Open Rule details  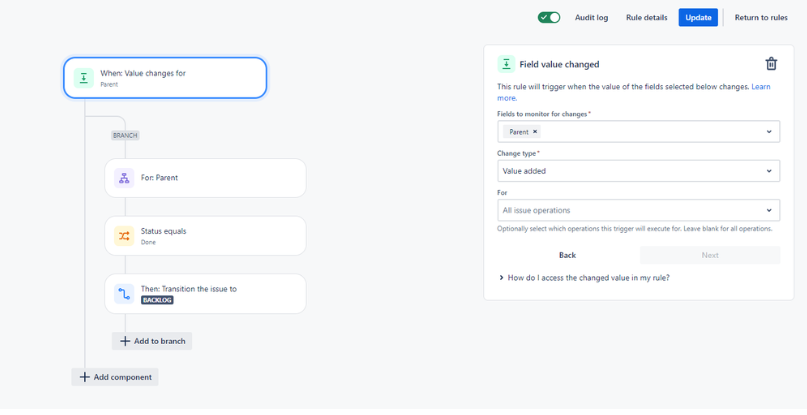pyautogui.click(x=646, y=18)
